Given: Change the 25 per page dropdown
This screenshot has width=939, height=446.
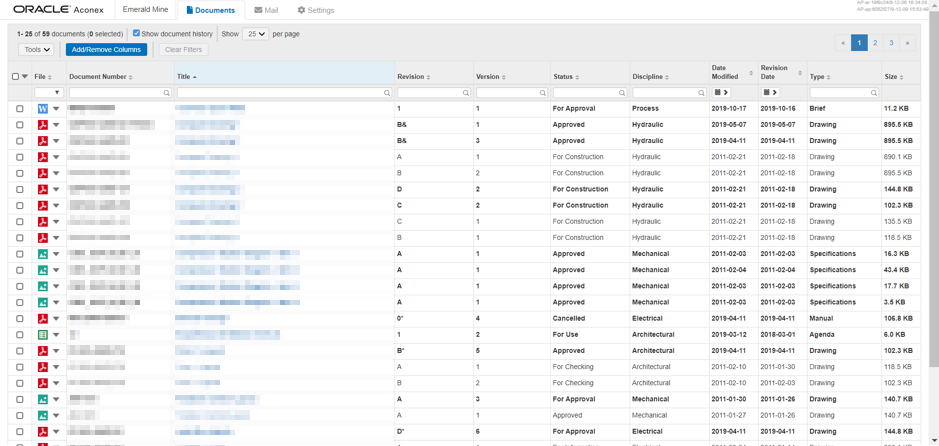Looking at the screenshot, I should click(x=255, y=34).
